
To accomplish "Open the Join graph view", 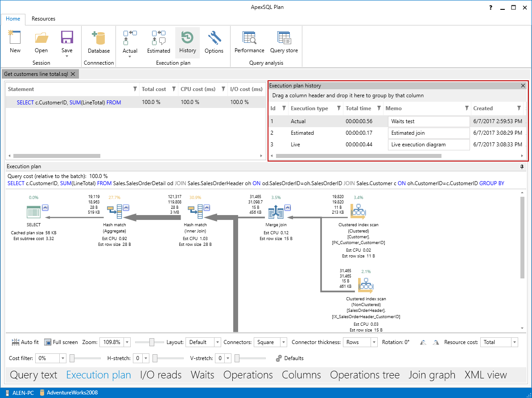I will tap(432, 375).
